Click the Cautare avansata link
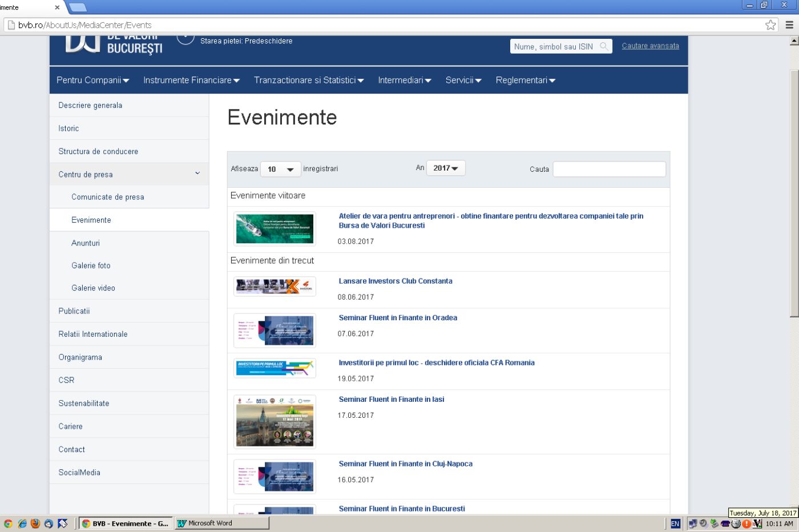The height and width of the screenshot is (532, 799). coord(651,46)
